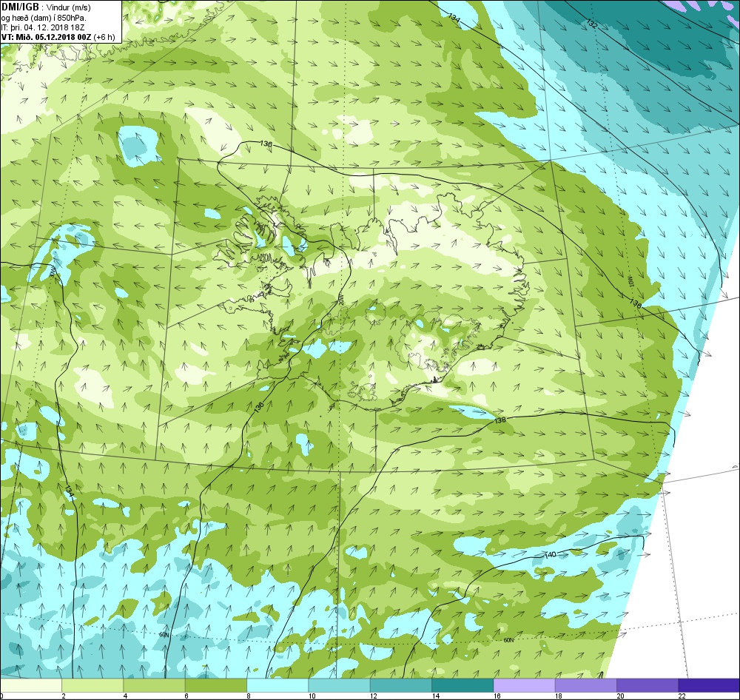Click the '136' contour label north of the Westfjords

(x=266, y=143)
